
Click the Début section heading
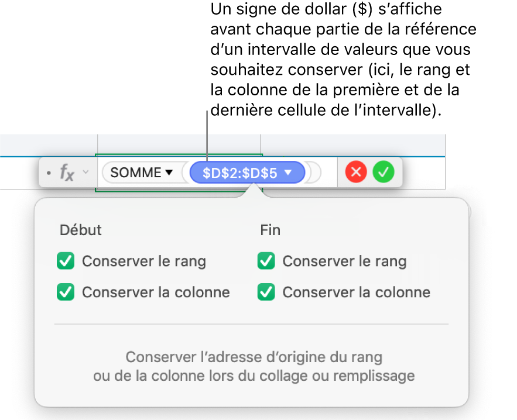click(80, 230)
